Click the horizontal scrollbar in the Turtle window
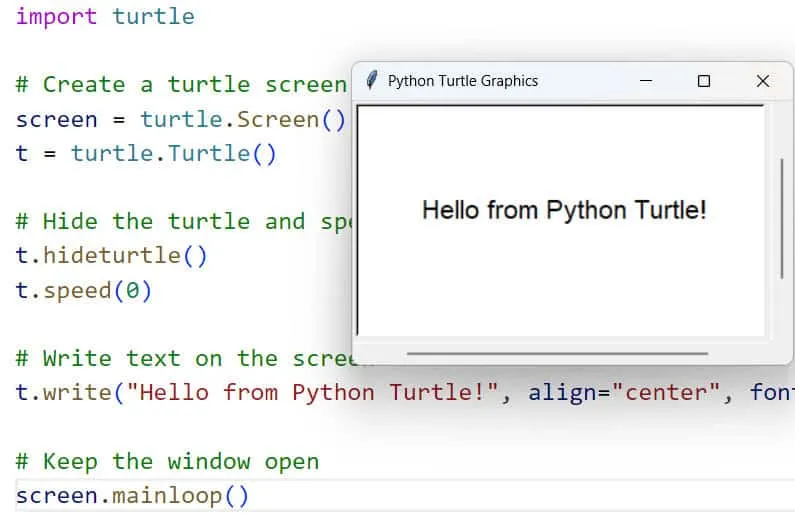The width and height of the screenshot is (795, 524). 557,353
